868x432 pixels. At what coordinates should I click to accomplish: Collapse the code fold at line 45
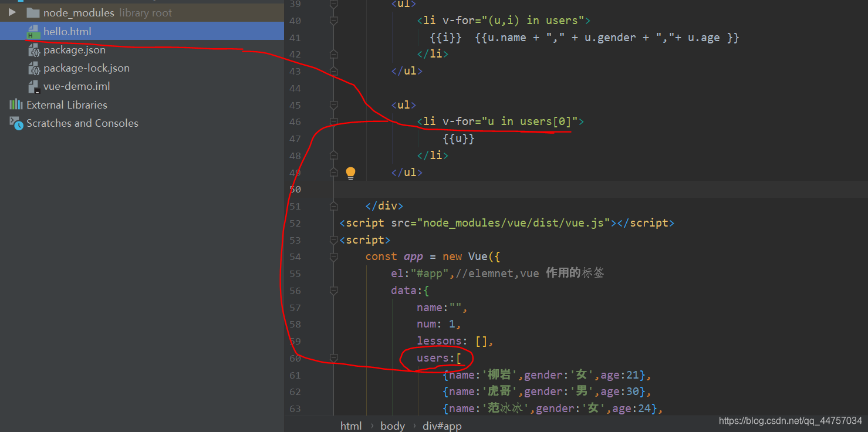click(x=333, y=105)
